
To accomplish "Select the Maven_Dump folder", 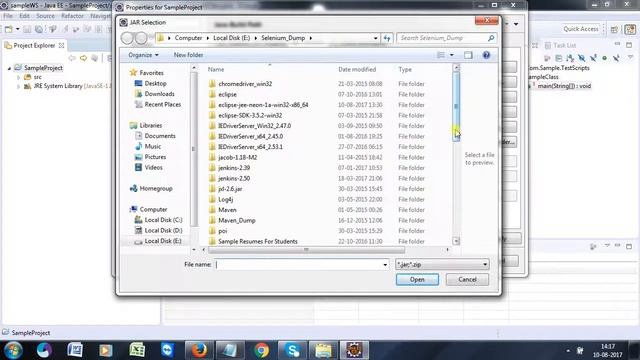I will (237, 220).
